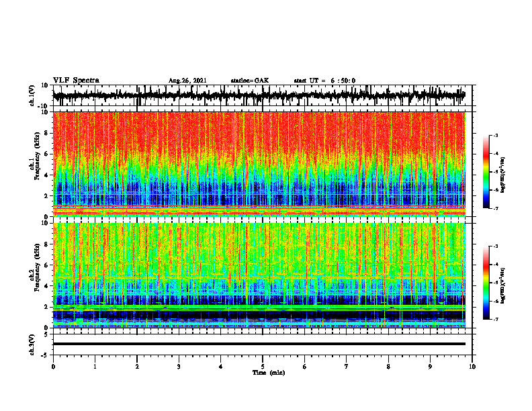
Task: Click inside the ch.1 spectrogram panel
Action: [x=259, y=164]
